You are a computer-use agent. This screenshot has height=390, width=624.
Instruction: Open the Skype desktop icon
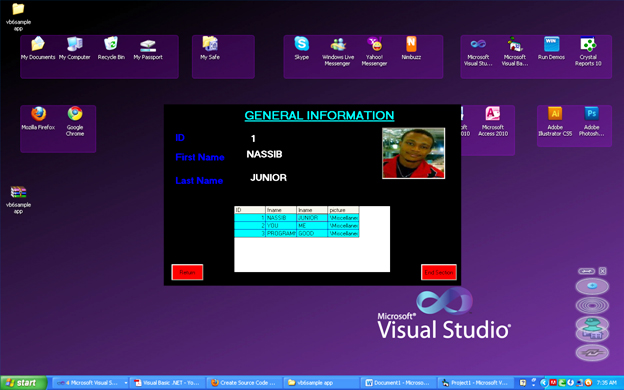tap(301, 48)
